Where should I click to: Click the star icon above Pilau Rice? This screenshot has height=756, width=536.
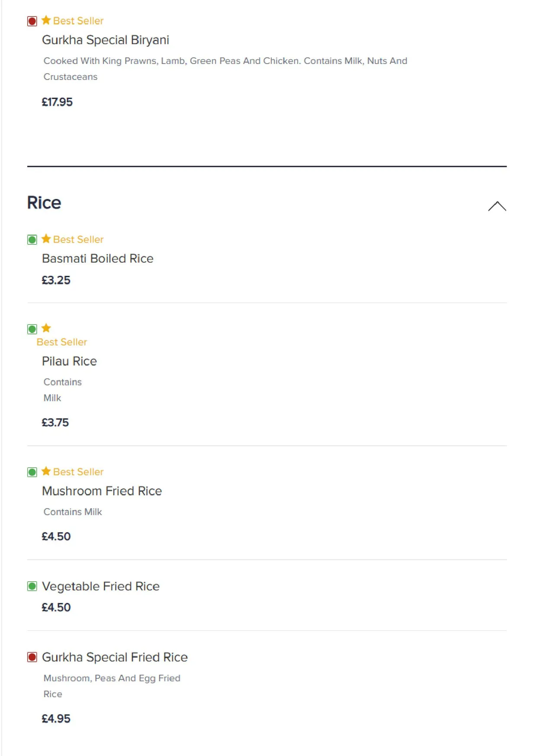point(46,328)
